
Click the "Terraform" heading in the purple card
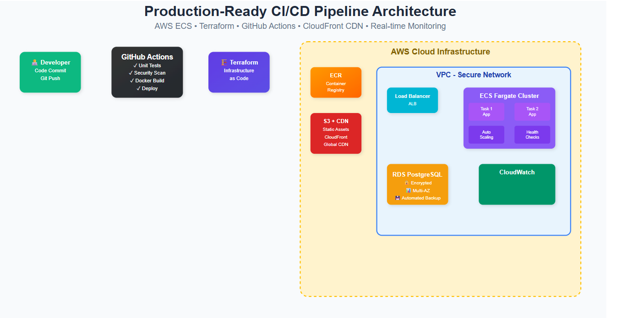[244, 62]
